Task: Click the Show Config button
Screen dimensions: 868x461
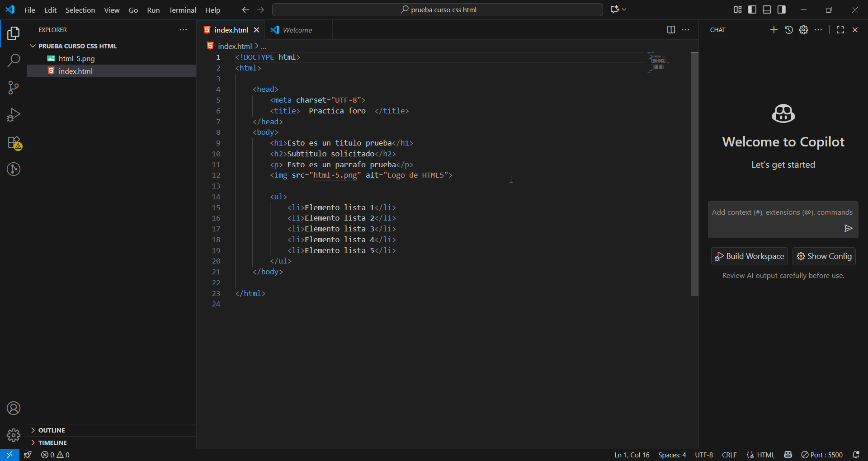Action: (x=824, y=256)
